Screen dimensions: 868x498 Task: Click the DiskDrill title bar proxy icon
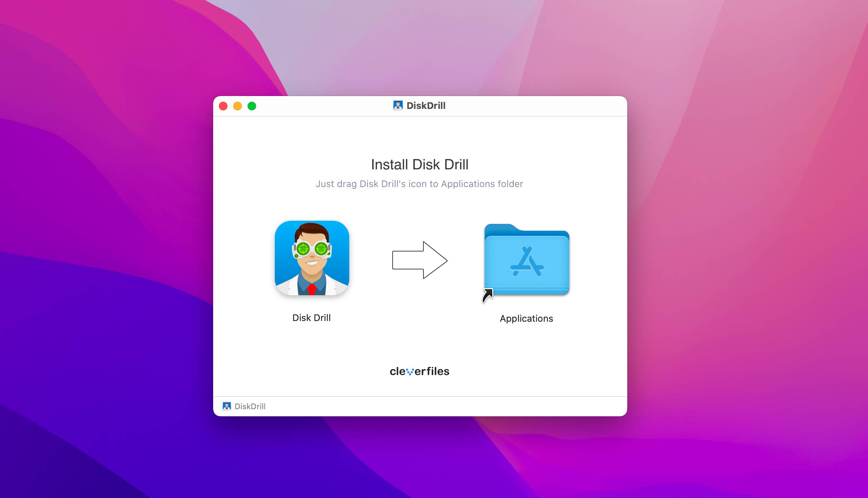(398, 105)
